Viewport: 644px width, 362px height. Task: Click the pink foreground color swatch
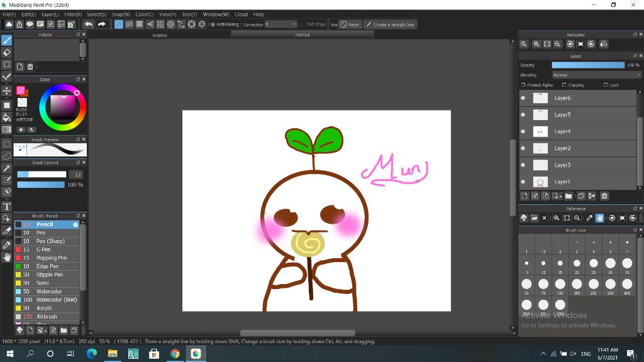click(21, 90)
